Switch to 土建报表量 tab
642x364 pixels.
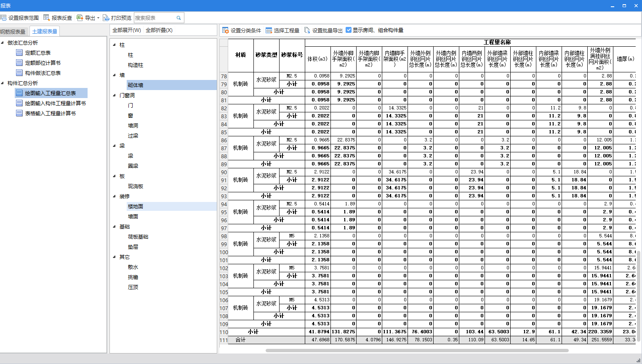[x=45, y=31]
